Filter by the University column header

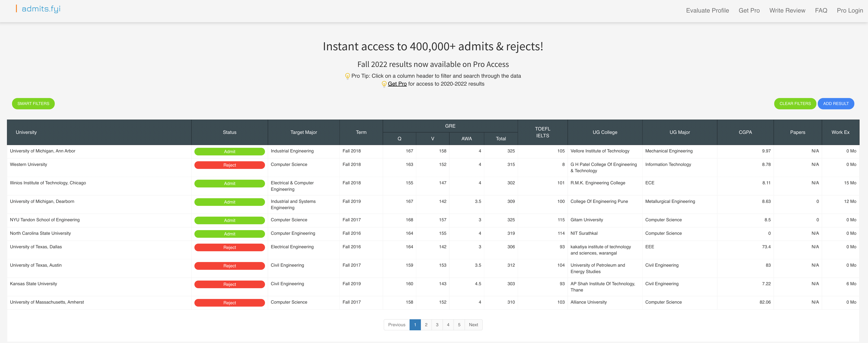point(99,132)
